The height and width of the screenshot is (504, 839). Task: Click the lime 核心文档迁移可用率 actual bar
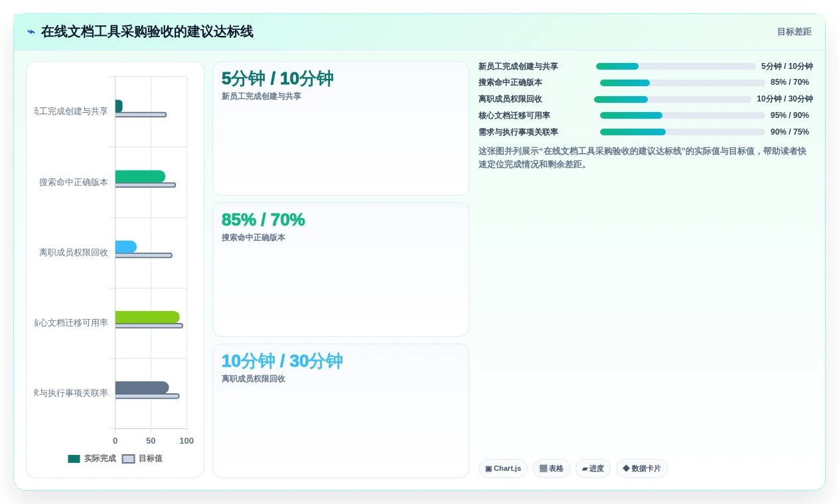pyautogui.click(x=147, y=317)
